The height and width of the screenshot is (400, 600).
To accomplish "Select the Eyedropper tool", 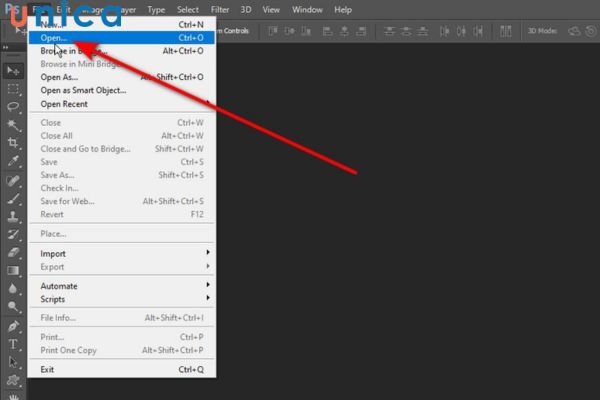I will [x=13, y=161].
